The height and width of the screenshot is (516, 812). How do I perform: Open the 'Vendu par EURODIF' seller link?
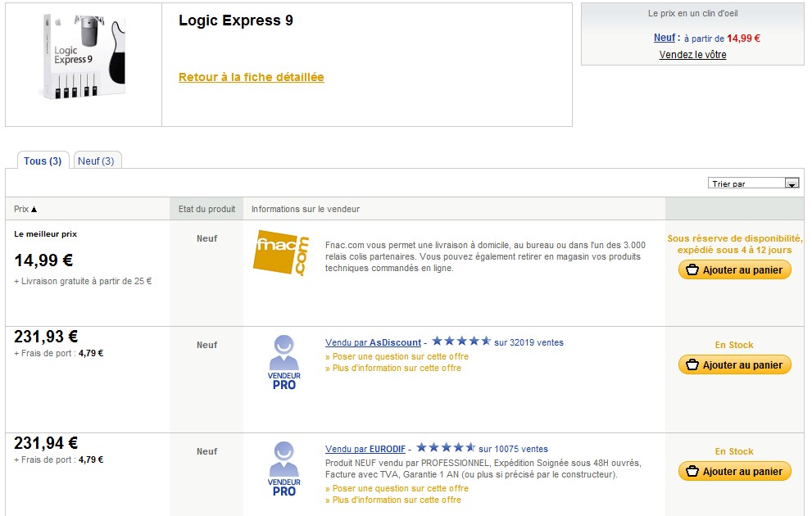365,449
